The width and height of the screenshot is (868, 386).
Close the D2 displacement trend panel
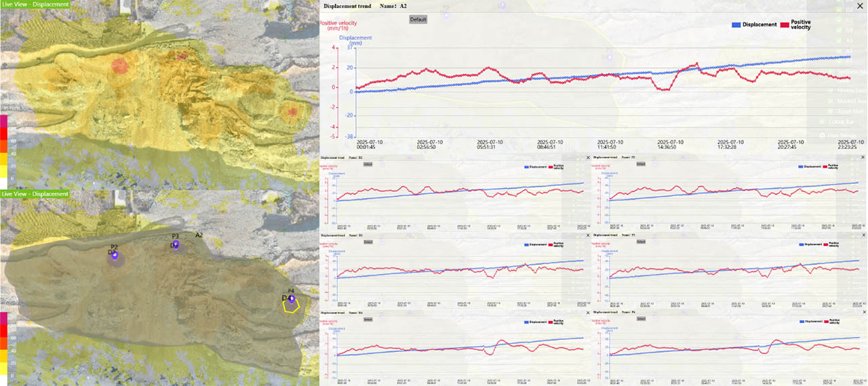588,157
